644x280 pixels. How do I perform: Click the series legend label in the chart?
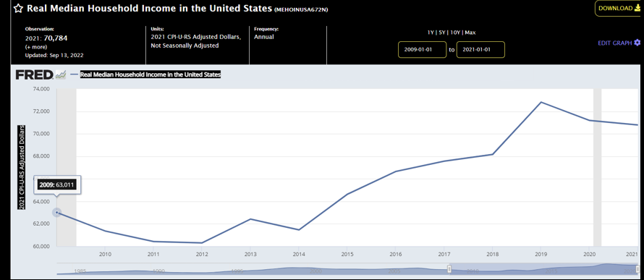point(151,75)
